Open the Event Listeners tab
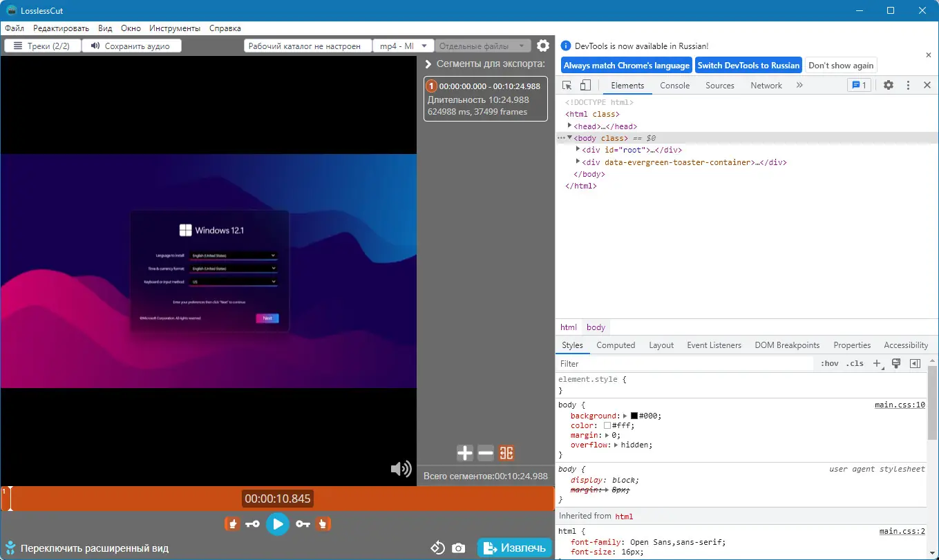 (x=714, y=345)
